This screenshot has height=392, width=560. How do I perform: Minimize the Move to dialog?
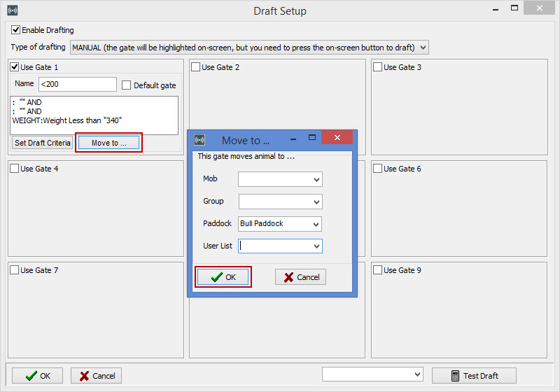[293, 139]
